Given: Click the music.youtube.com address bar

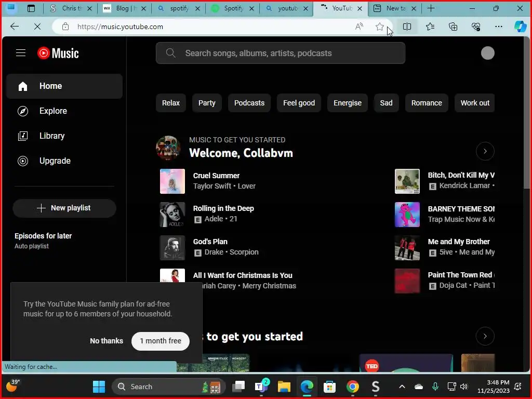Looking at the screenshot, I should 120,26.
